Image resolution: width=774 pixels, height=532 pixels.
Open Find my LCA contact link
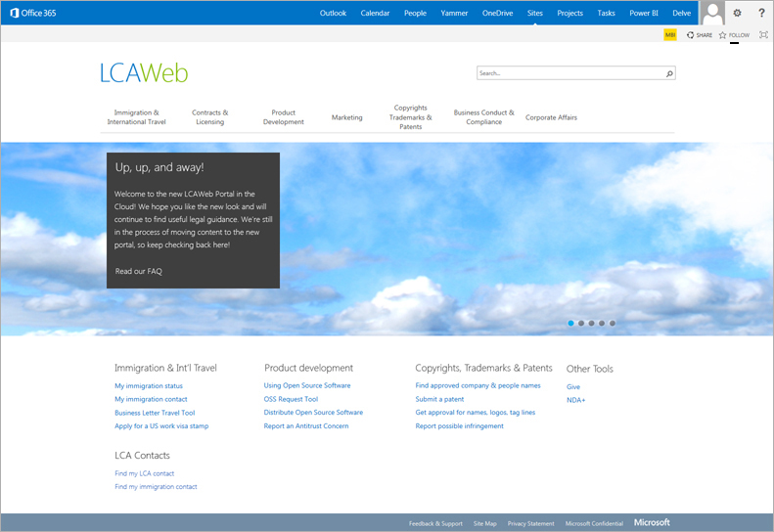[x=145, y=473]
